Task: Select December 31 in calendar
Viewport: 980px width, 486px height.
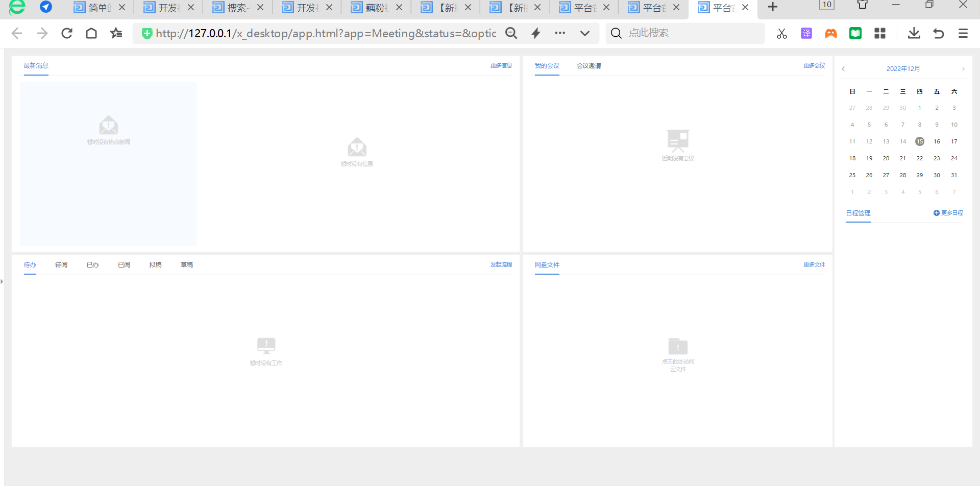Action: pos(954,175)
